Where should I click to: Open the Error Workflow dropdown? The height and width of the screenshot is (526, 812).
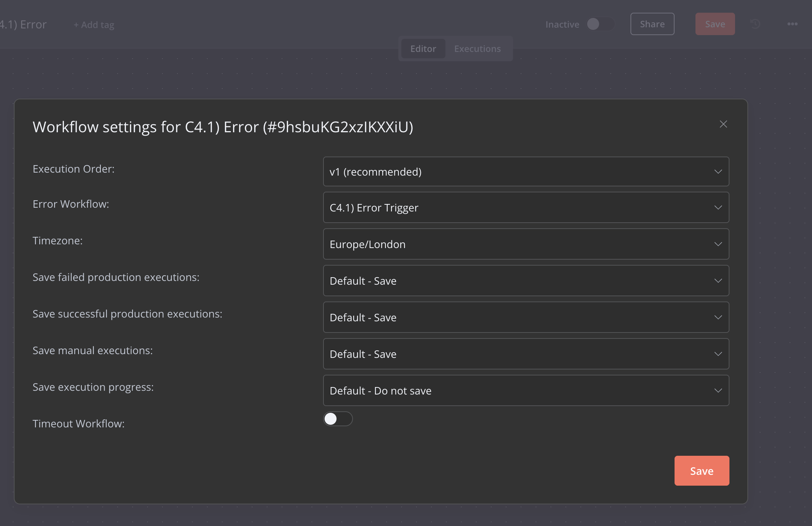coord(526,207)
